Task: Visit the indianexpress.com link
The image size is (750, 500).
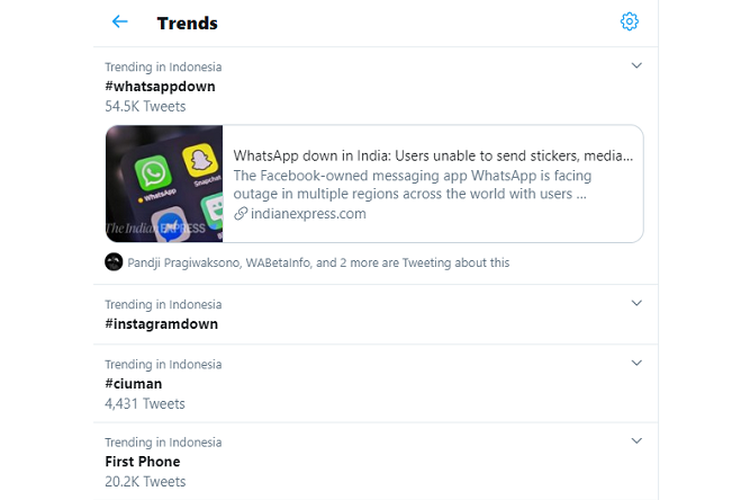Action: coord(309,213)
